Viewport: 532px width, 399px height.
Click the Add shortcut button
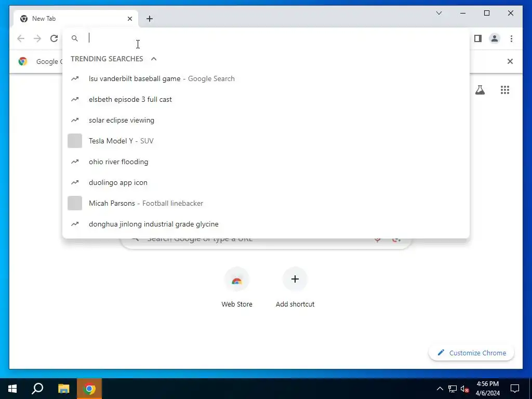click(x=295, y=287)
